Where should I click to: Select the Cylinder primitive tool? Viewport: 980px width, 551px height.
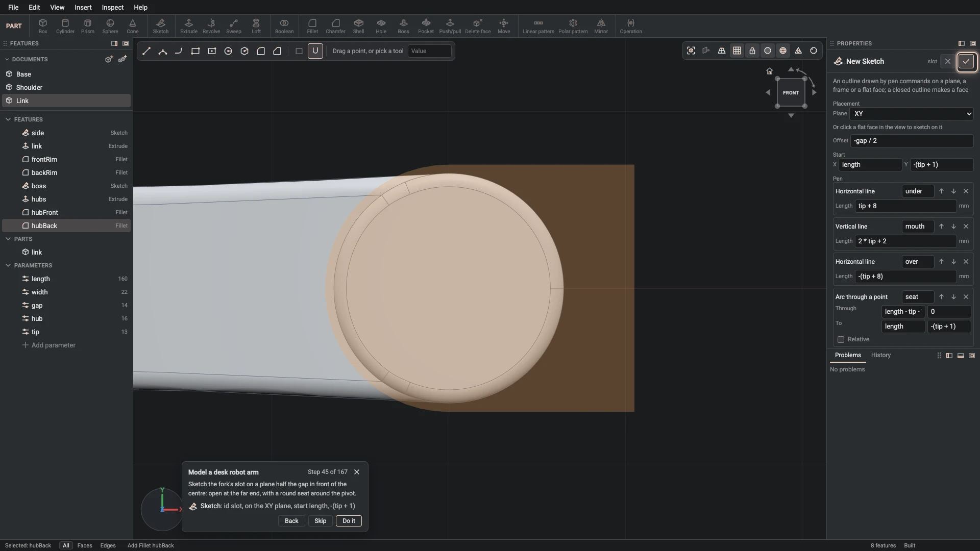[65, 26]
